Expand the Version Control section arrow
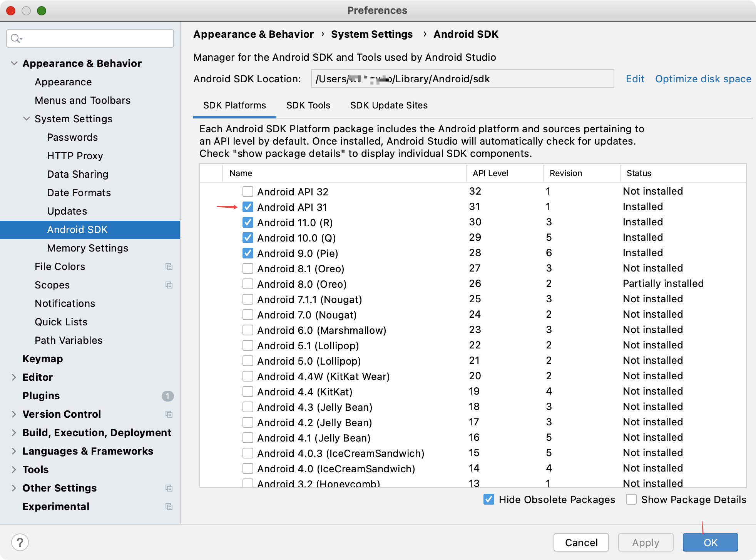756x560 pixels. pos(14,414)
